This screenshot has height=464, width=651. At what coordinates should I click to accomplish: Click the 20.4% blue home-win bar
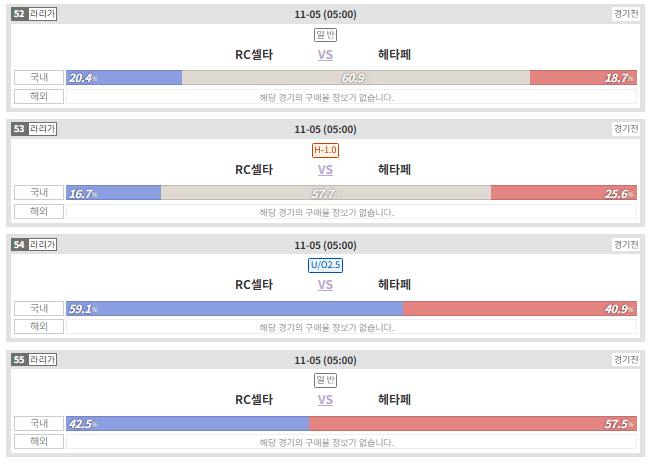[124, 78]
